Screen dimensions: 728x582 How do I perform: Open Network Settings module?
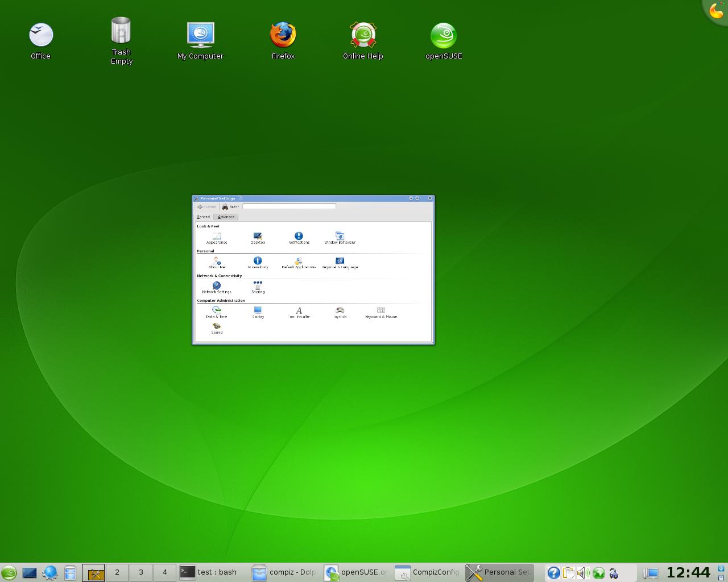(217, 287)
